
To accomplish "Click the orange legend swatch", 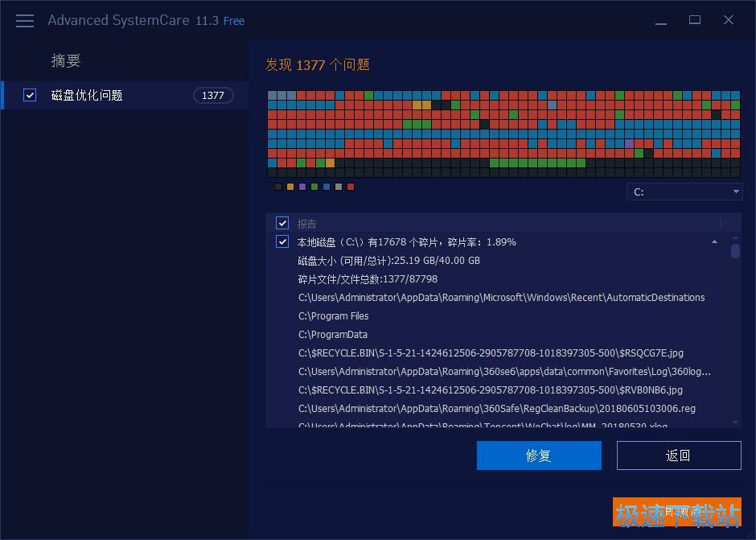I will [290, 187].
